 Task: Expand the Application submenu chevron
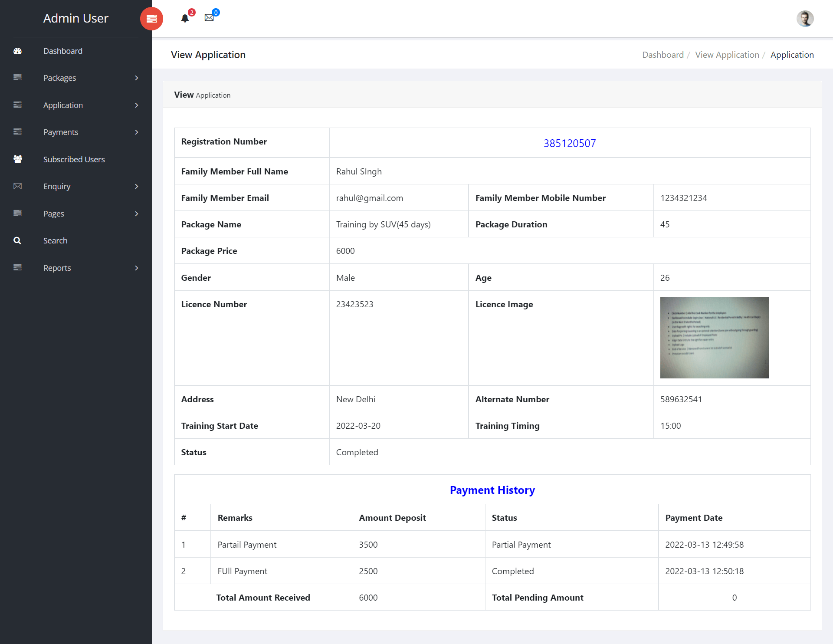[136, 105]
